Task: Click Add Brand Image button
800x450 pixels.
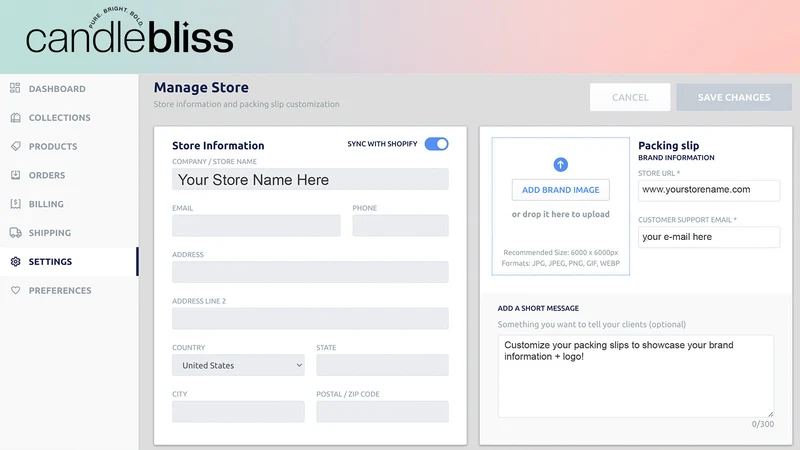Action: click(x=560, y=190)
